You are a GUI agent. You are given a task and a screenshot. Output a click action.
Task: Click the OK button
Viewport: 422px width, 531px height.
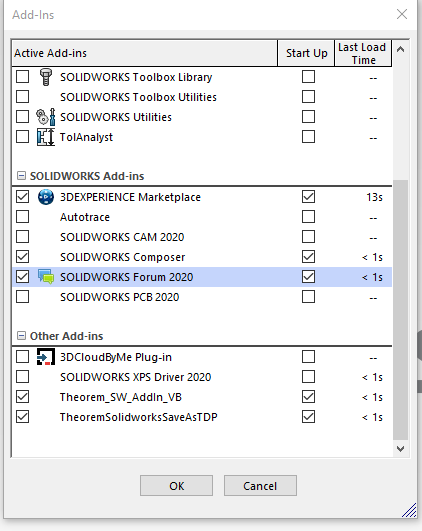click(176, 486)
